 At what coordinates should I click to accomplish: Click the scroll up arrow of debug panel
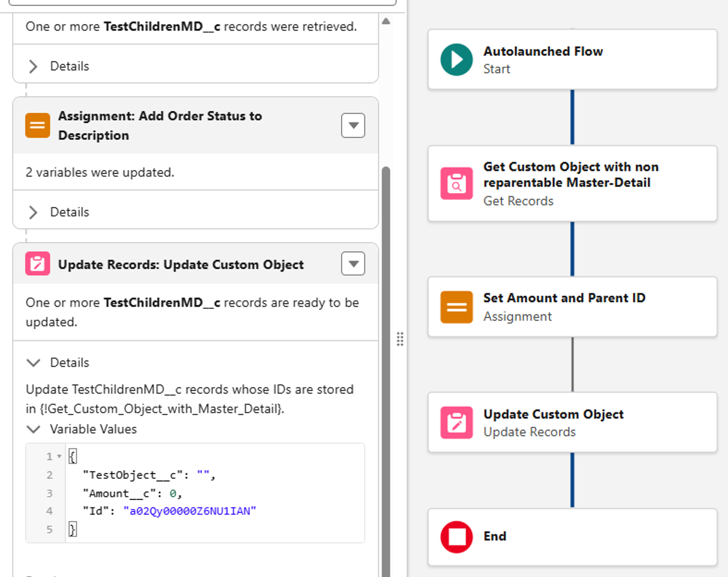coord(386,21)
